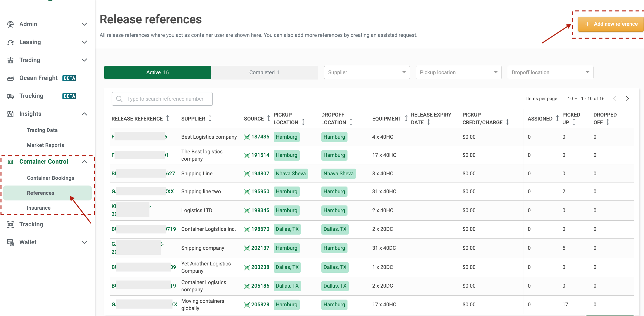Click the search reference number field

162,99
